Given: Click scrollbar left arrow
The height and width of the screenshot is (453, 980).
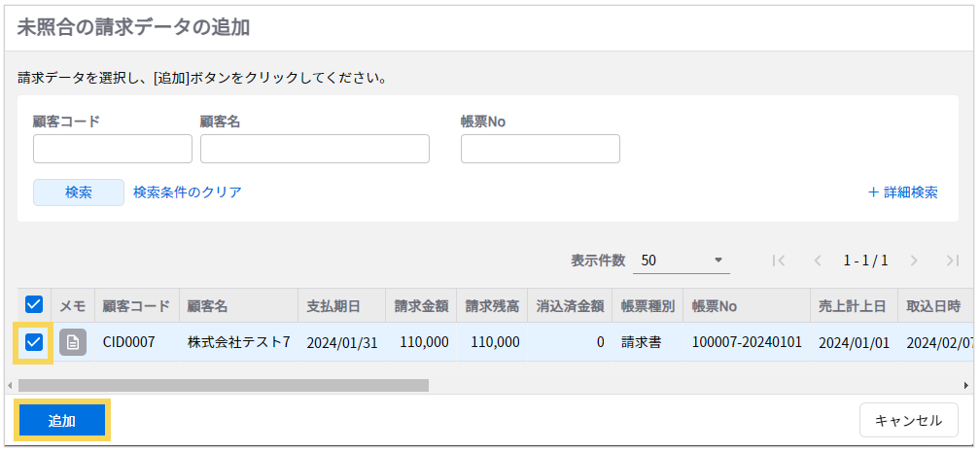Looking at the screenshot, I should tap(11, 385).
